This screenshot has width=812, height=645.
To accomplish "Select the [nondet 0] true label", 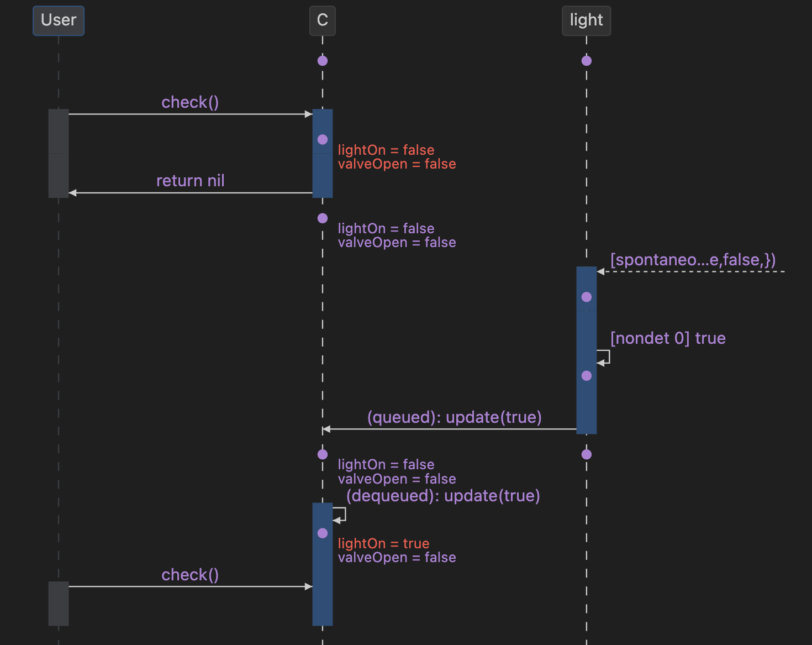I will [668, 338].
